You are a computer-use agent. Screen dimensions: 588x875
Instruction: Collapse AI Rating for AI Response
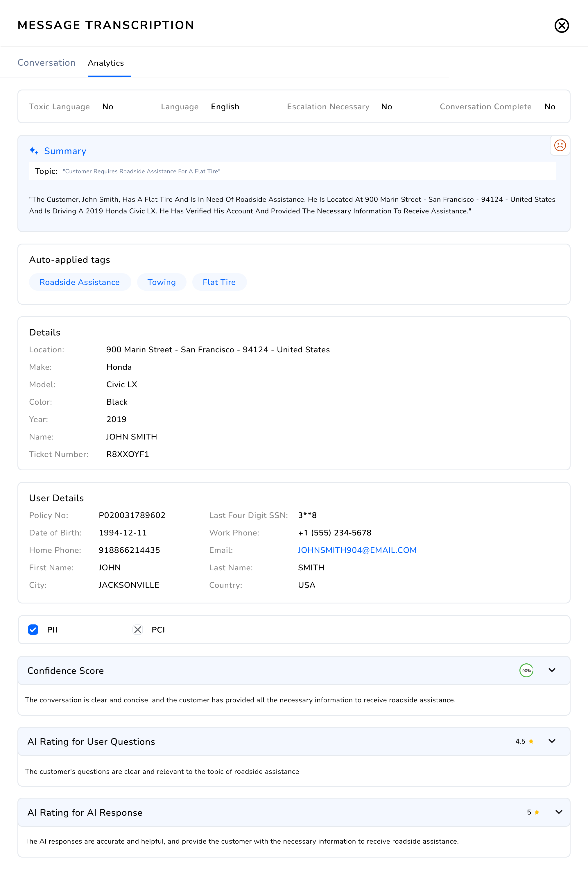click(559, 812)
